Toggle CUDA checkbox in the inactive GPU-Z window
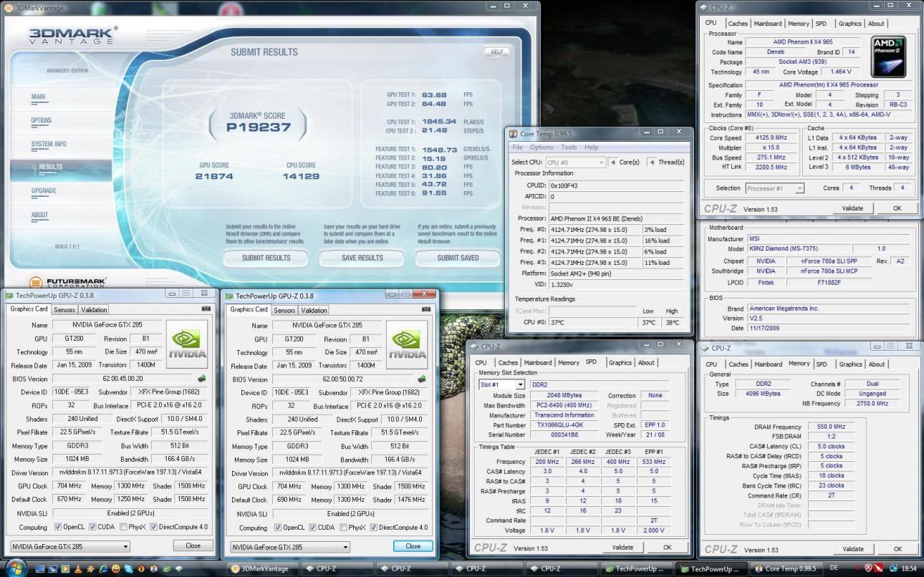The image size is (924, 577). click(x=93, y=528)
